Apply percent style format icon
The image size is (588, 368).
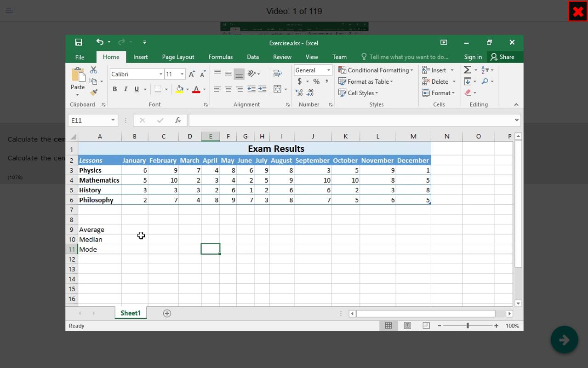tap(316, 81)
